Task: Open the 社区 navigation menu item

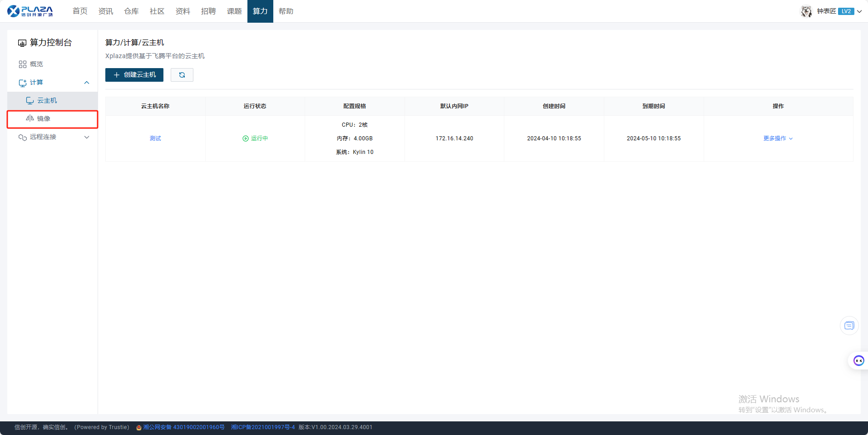Action: 157,11
